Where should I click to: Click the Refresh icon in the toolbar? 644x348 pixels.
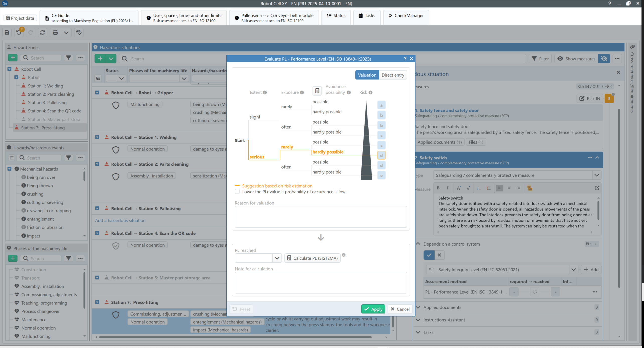point(42,32)
